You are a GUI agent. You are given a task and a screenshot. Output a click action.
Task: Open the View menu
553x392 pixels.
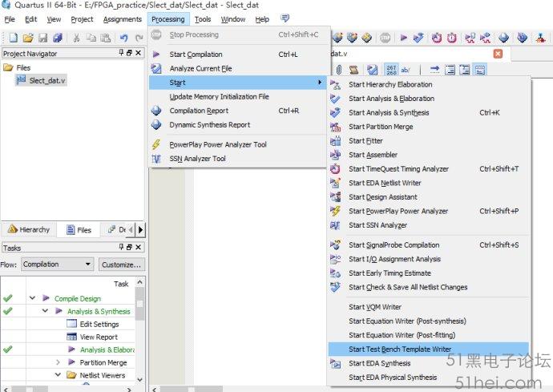[54, 19]
